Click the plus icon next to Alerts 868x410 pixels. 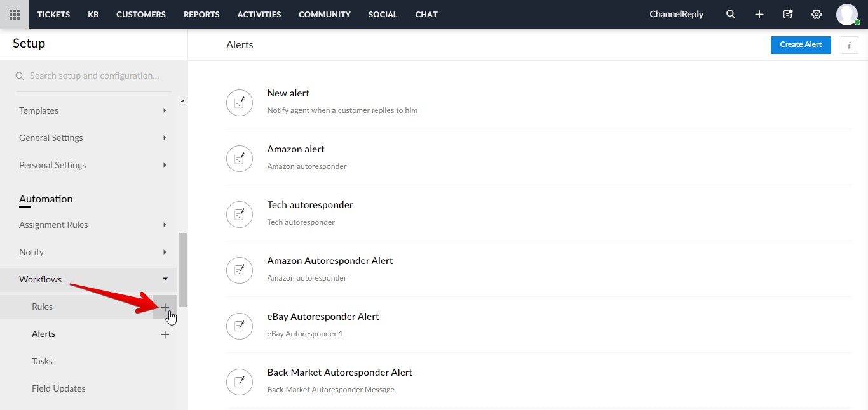(x=165, y=334)
